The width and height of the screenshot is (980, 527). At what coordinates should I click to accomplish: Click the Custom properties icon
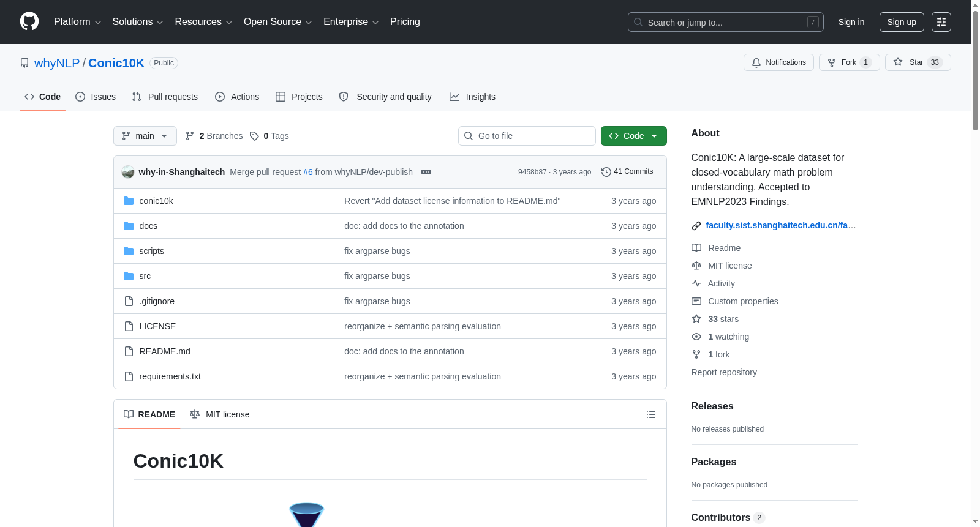coord(696,301)
